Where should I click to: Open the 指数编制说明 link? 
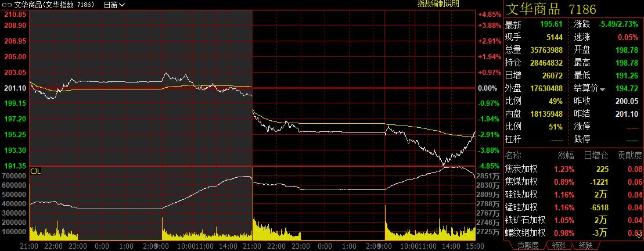click(438, 4)
